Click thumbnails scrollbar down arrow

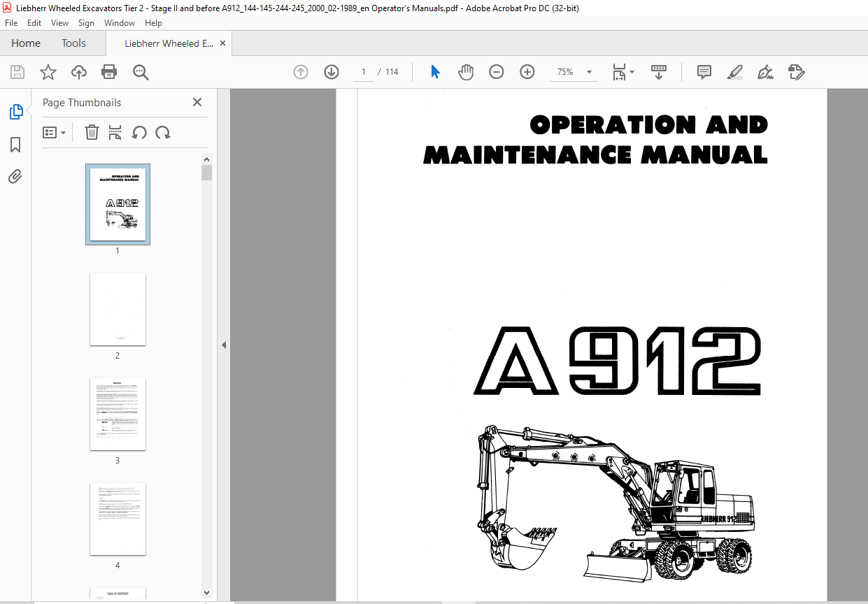pyautogui.click(x=206, y=593)
